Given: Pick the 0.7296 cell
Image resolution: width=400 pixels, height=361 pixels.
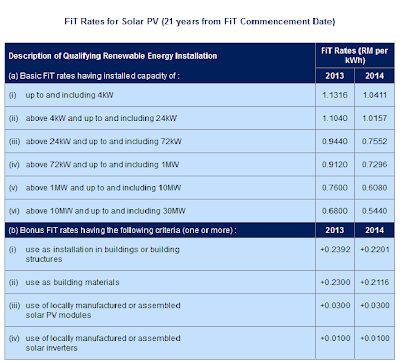Looking at the screenshot, I should click(x=375, y=165).
